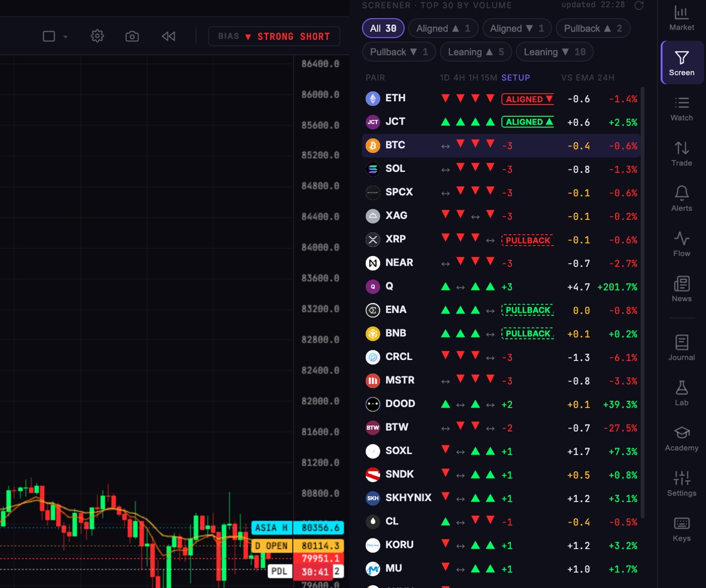706x588 pixels.
Task: Open the Trade panel
Action: (x=681, y=154)
